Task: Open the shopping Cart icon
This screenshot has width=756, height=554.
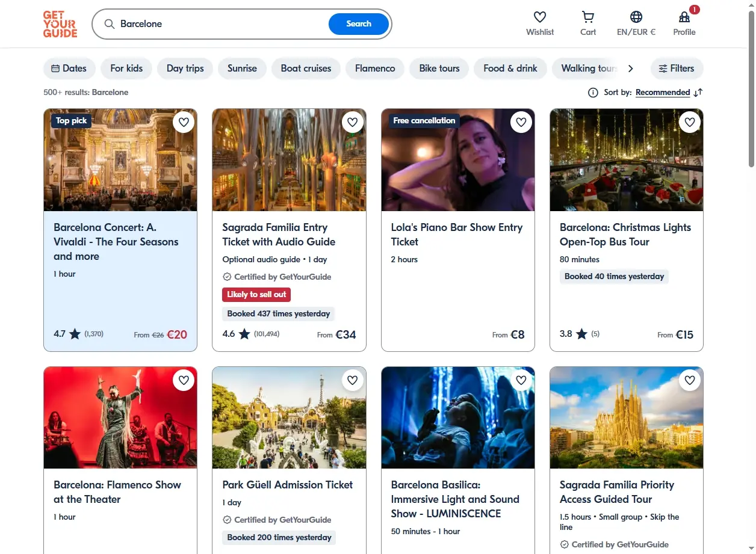Action: coord(588,17)
